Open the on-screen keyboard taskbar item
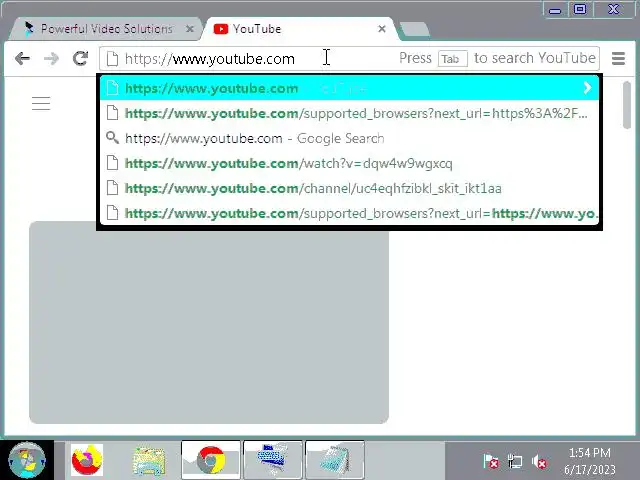 point(273,460)
